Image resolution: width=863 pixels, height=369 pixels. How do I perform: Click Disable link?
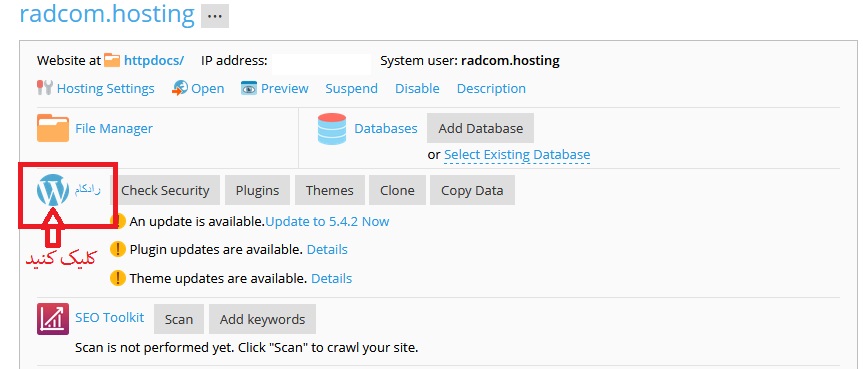(x=417, y=89)
